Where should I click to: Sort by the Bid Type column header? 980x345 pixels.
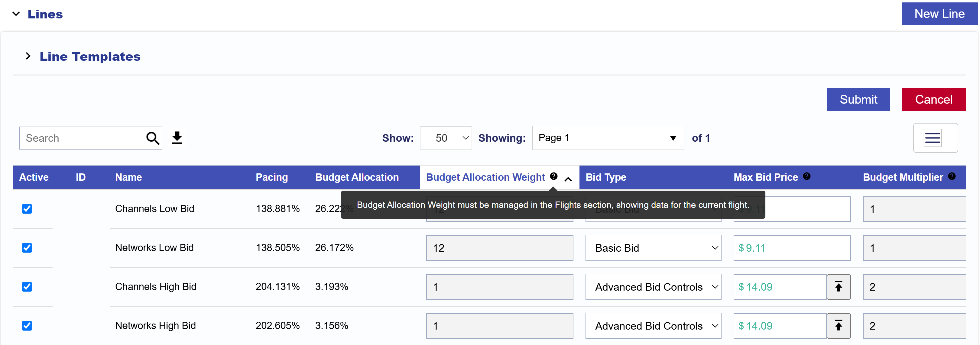tap(606, 177)
